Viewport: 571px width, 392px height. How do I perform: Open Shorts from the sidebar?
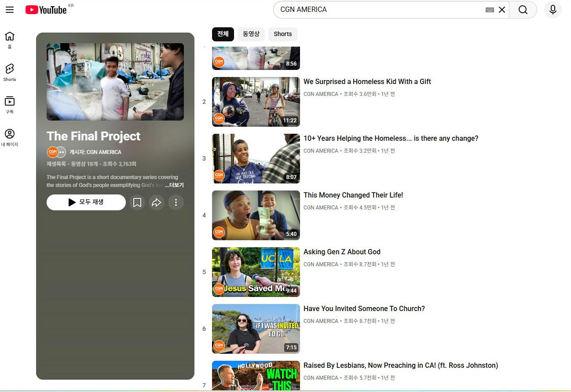coord(10,72)
